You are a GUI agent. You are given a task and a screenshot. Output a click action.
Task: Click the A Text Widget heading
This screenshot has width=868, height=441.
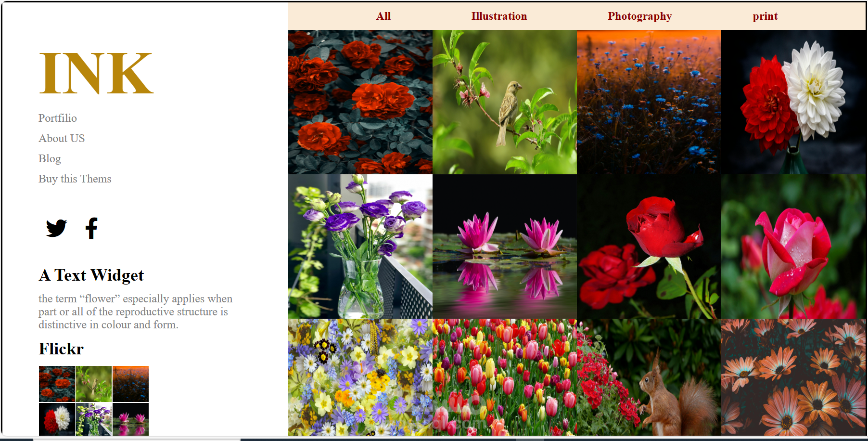[91, 275]
